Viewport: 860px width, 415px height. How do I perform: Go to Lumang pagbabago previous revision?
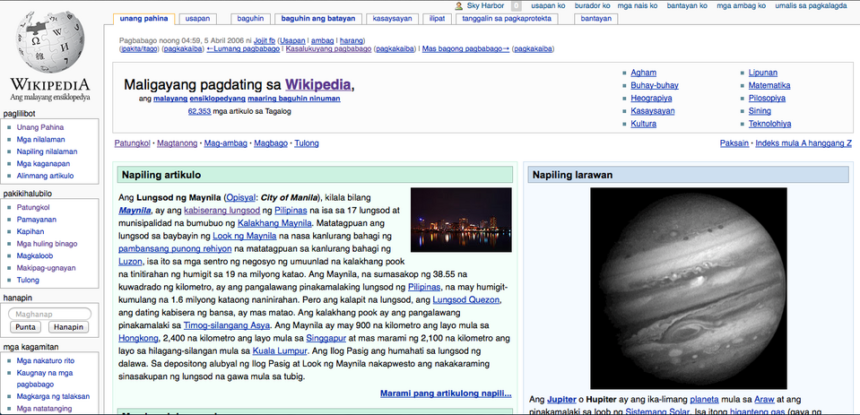(x=243, y=49)
